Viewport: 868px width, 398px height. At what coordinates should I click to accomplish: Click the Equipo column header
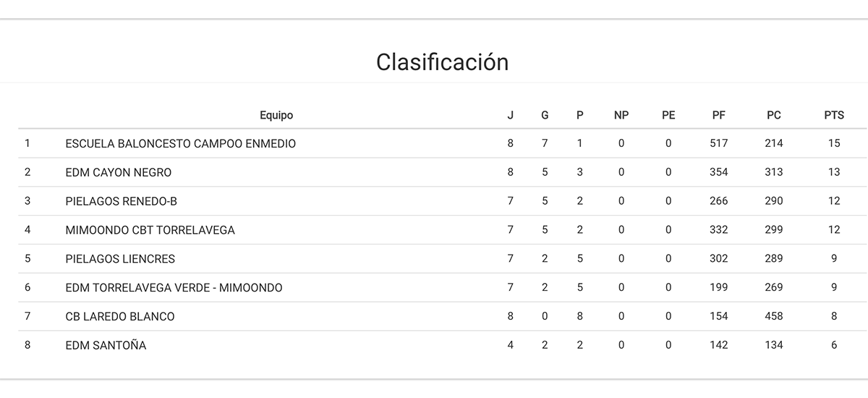coord(276,115)
